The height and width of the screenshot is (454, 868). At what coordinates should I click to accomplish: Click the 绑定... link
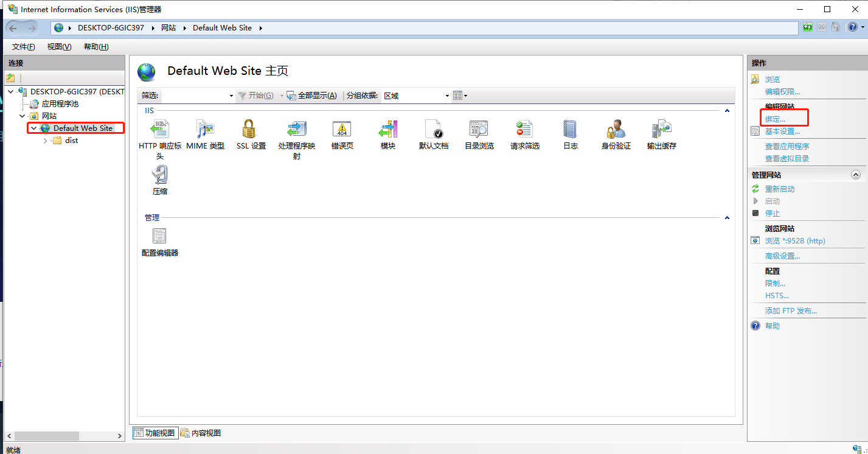[775, 119]
